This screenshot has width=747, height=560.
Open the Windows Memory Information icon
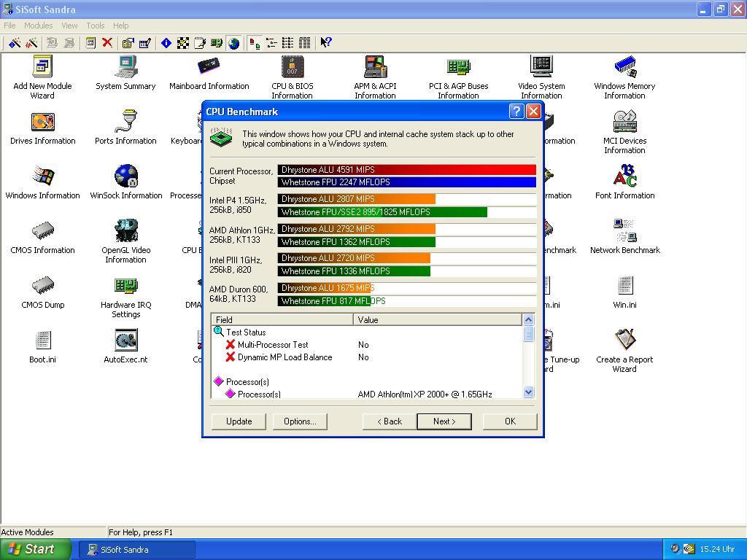pos(624,68)
